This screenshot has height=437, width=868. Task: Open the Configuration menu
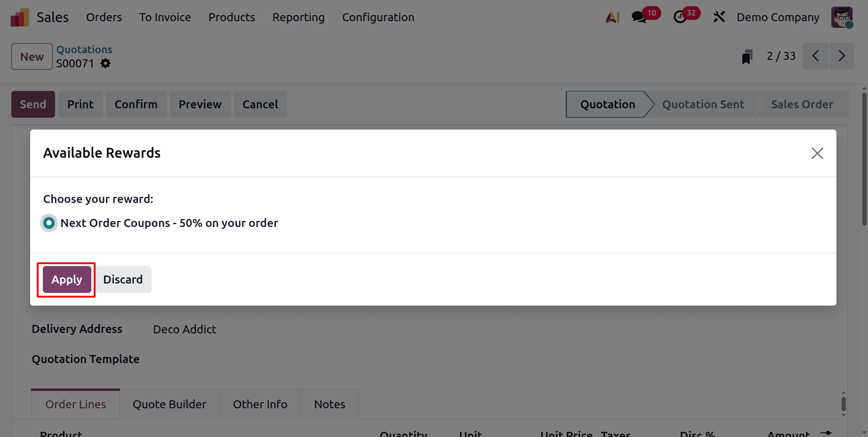click(x=378, y=17)
